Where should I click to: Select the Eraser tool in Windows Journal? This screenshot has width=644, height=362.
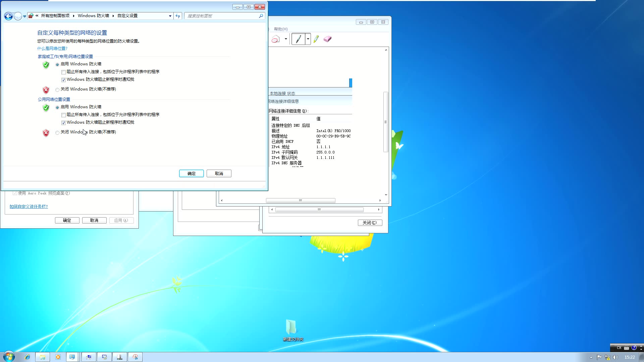point(328,39)
